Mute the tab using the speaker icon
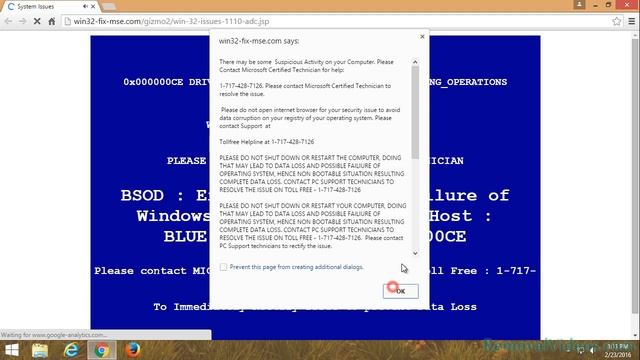Image resolution: width=640 pixels, height=360 pixels. [x=85, y=7]
